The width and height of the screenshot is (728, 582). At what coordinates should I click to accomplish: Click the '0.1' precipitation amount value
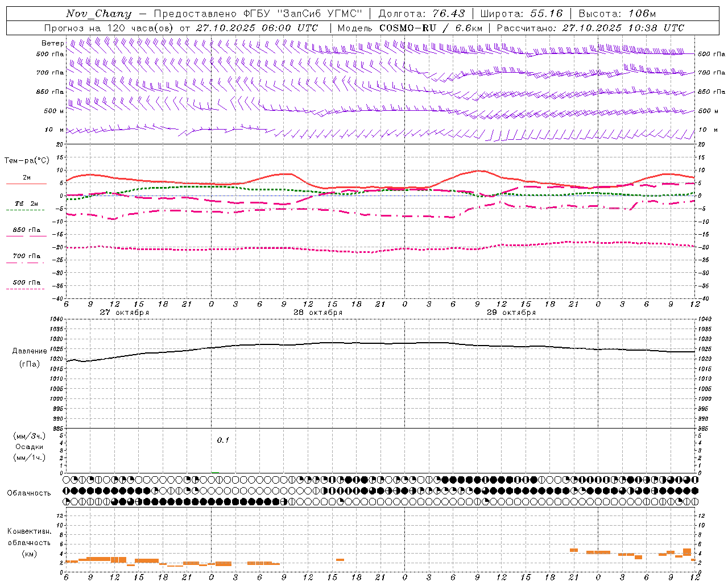pos(223,440)
